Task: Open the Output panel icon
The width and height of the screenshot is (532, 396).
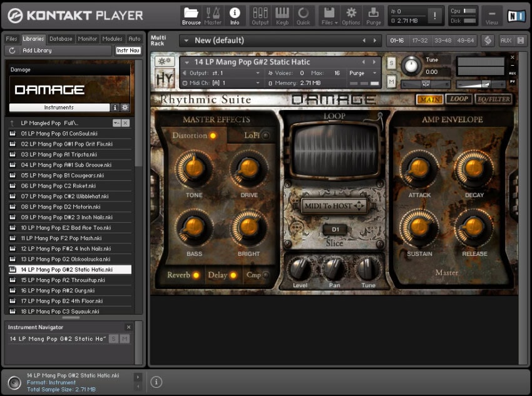Action: pyautogui.click(x=260, y=15)
